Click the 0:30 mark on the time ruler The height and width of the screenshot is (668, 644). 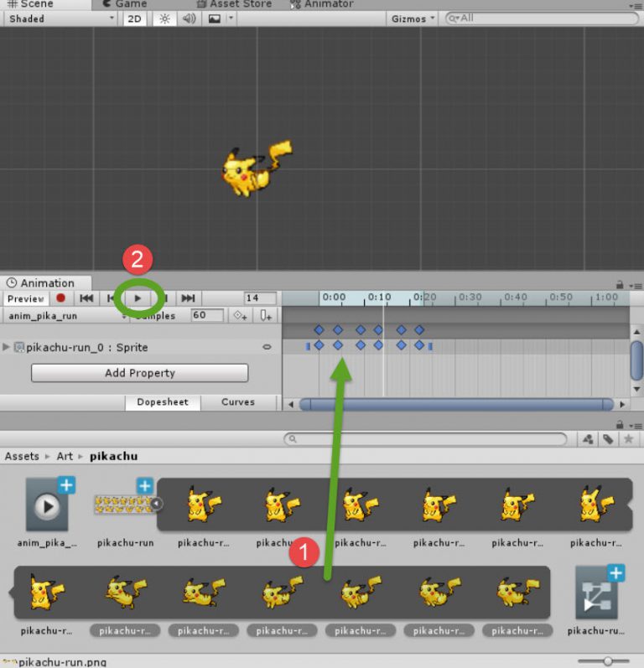pyautogui.click(x=470, y=297)
